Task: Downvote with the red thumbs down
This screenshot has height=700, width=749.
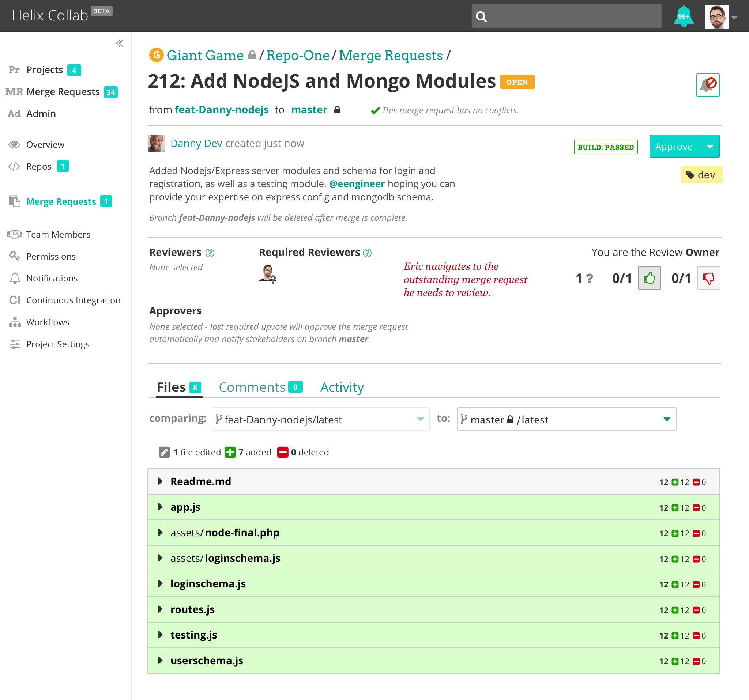Action: [708, 278]
